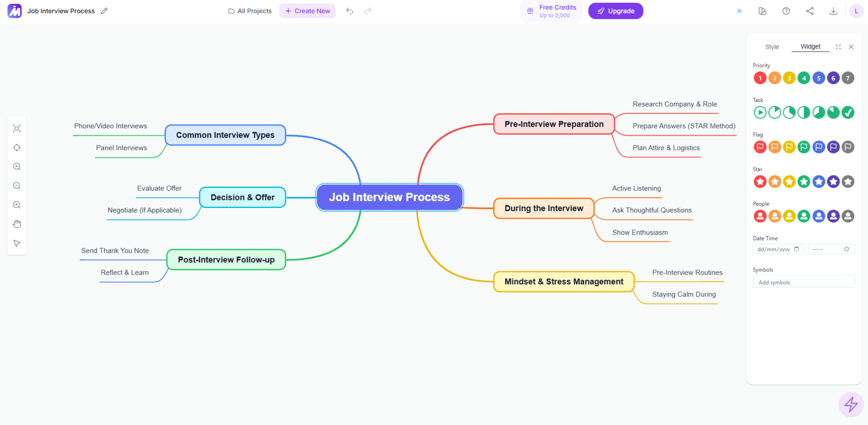Toggle the green checkmark Task completion icon
Screen dimensions: 868x425
[x=848, y=112]
